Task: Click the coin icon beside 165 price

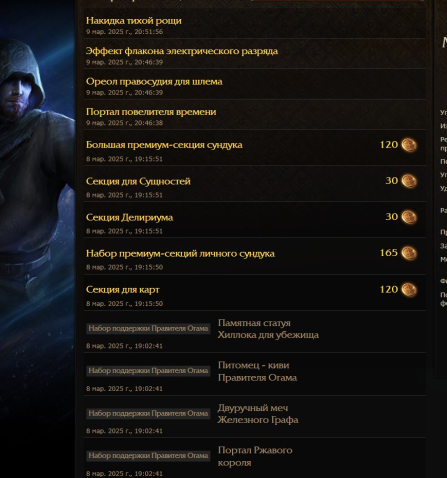Action: coord(409,253)
